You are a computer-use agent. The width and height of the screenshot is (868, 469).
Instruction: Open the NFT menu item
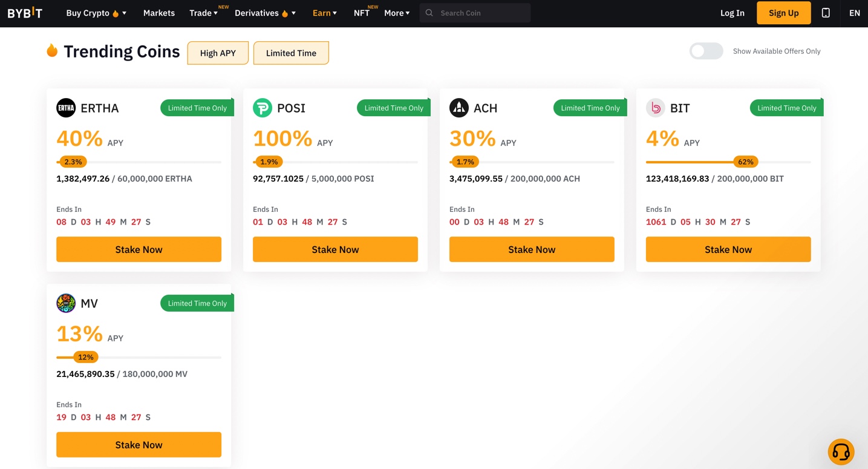pyautogui.click(x=362, y=13)
